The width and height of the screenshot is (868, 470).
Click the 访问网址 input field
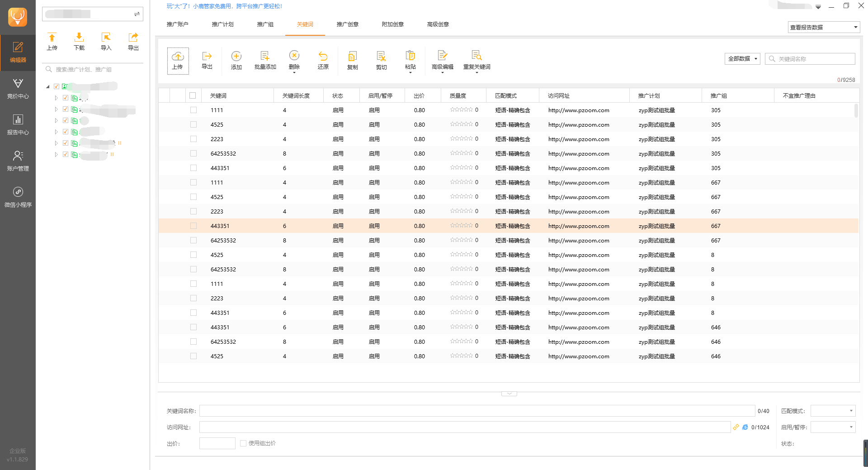(x=465, y=427)
